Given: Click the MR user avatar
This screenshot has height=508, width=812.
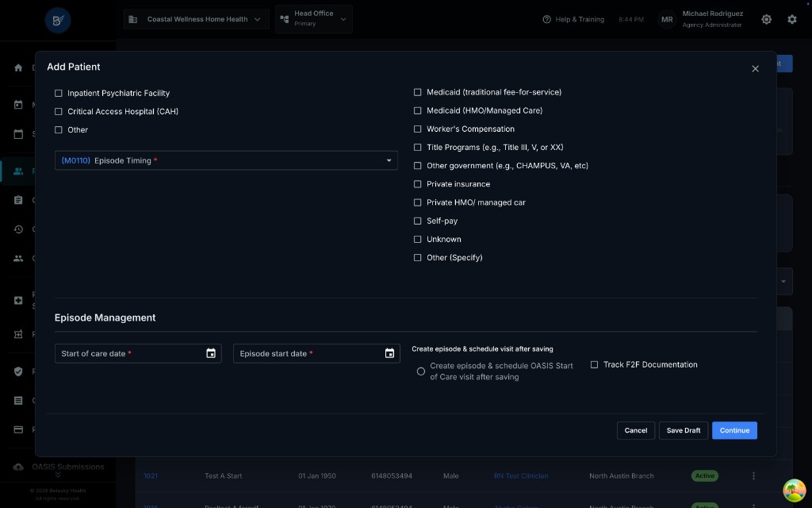Looking at the screenshot, I should (x=667, y=20).
